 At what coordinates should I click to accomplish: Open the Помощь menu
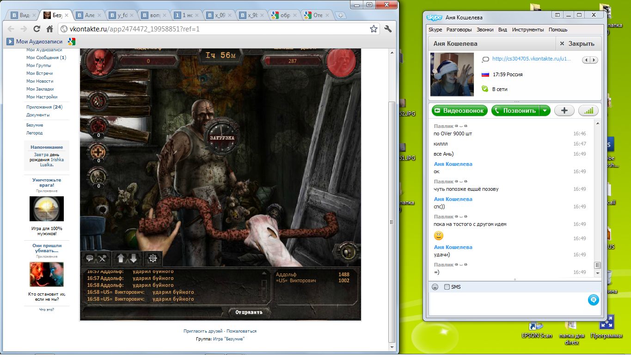tap(558, 30)
